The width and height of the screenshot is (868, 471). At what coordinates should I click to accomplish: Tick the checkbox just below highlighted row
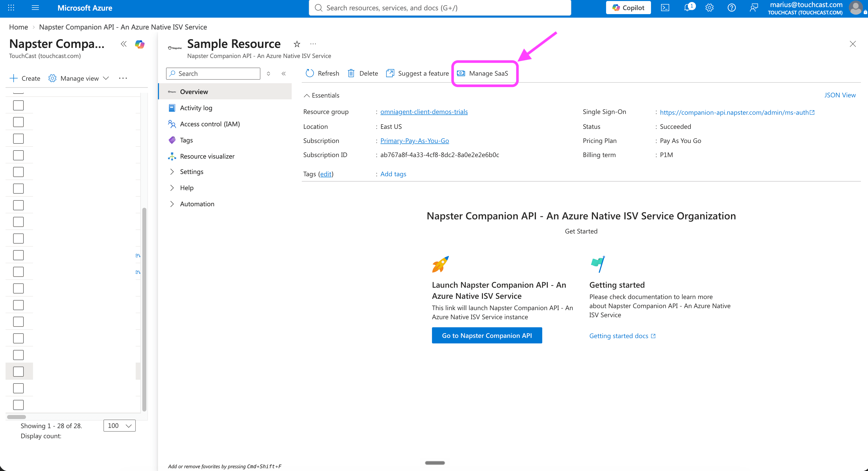(x=18, y=388)
